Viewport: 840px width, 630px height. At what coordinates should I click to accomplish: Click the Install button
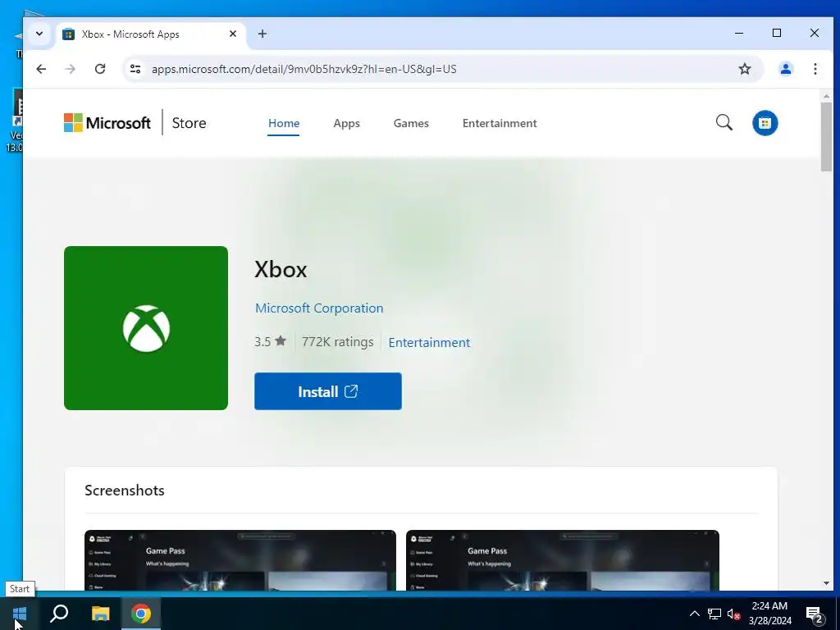(x=328, y=391)
